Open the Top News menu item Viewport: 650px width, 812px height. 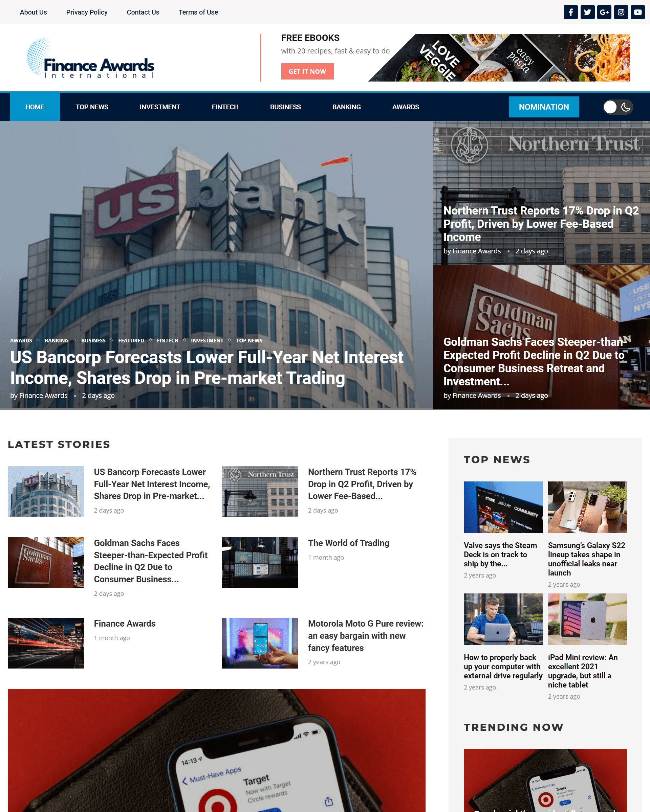92,107
